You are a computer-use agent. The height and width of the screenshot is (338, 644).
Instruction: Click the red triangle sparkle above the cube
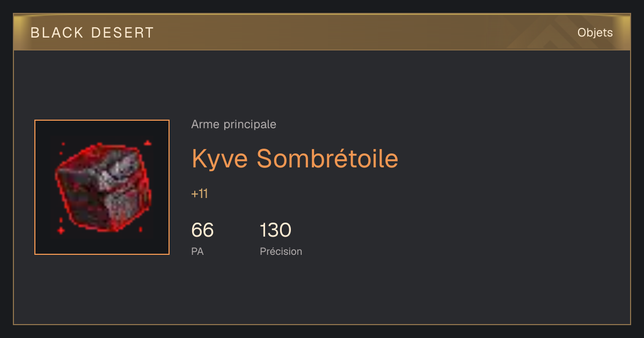[x=148, y=143]
